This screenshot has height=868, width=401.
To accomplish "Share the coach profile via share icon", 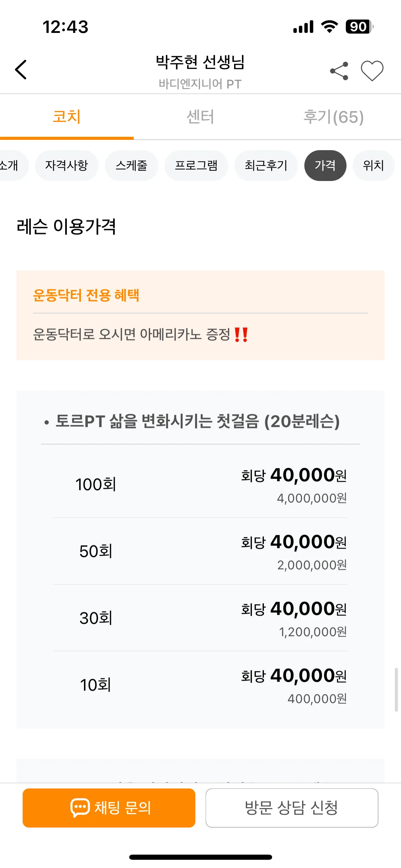I will [339, 71].
